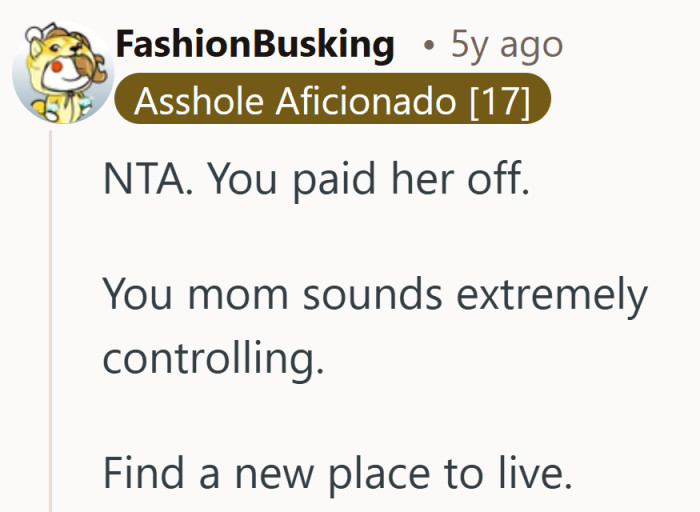
Task: Click 'paid her off' in the first sentence
Action: [411, 180]
